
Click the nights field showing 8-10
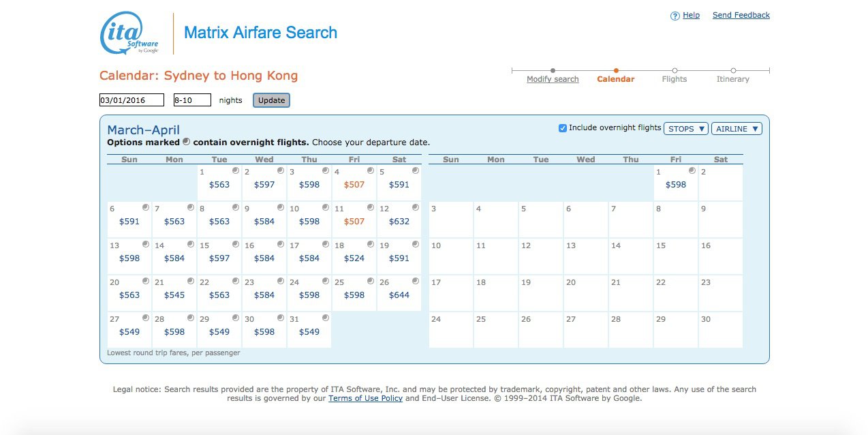[192, 100]
